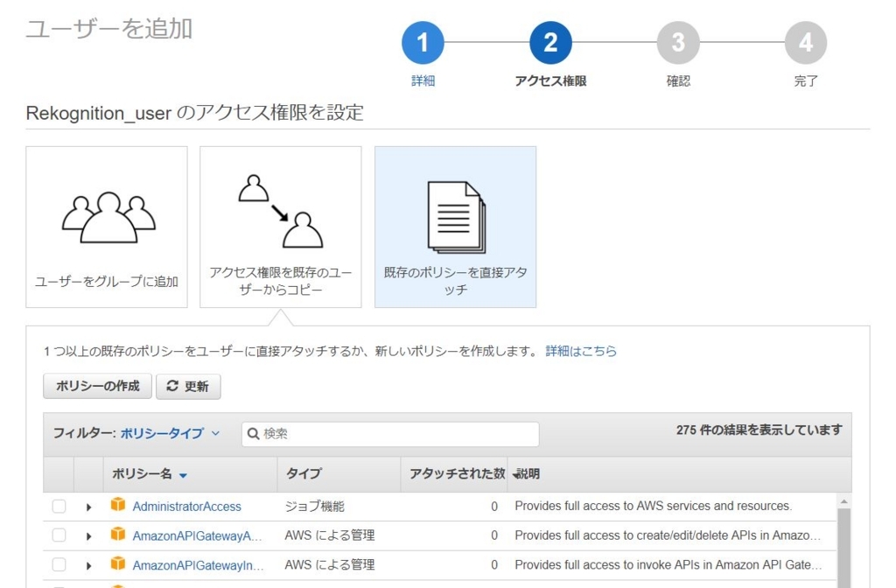Image resolution: width=896 pixels, height=588 pixels.
Task: Click description 'Provides full access to AWS services'
Action: (653, 507)
